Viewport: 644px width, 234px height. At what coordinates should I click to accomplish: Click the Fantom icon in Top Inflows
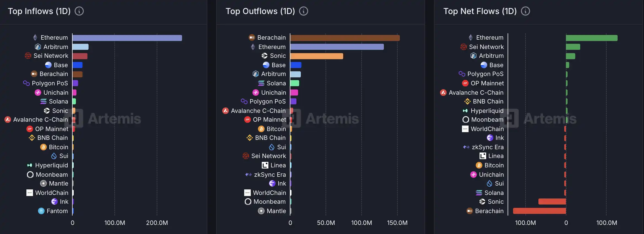[41, 211]
